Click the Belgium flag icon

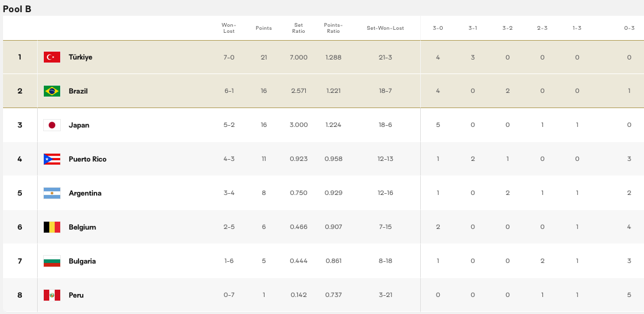[52, 227]
